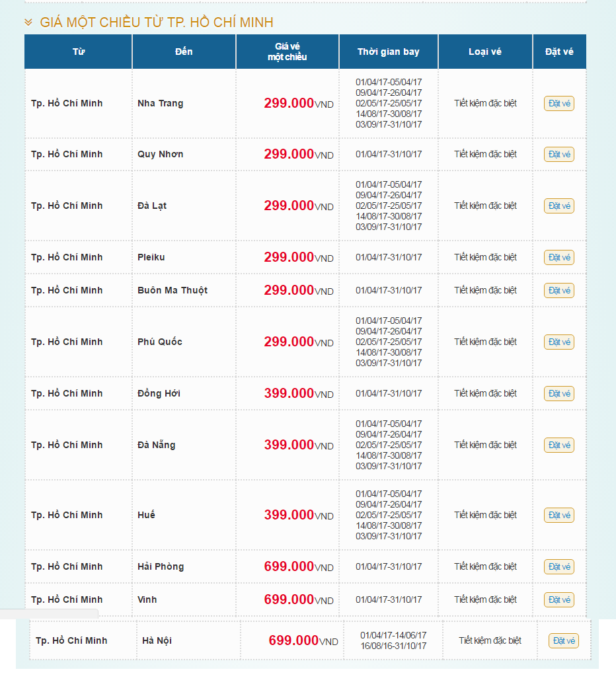Book the Quy Nhơn flight
Viewport: 616px width, 690px height.
[558, 155]
